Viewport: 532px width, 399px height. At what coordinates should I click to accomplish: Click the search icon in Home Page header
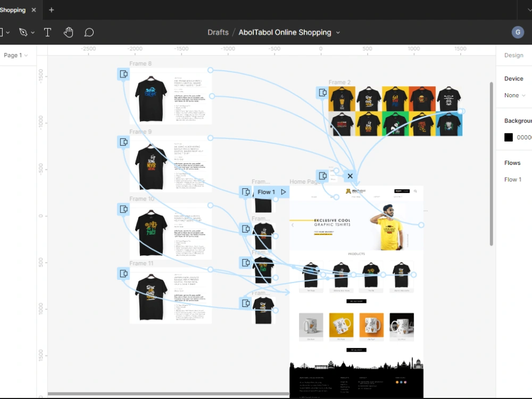pyautogui.click(x=415, y=191)
